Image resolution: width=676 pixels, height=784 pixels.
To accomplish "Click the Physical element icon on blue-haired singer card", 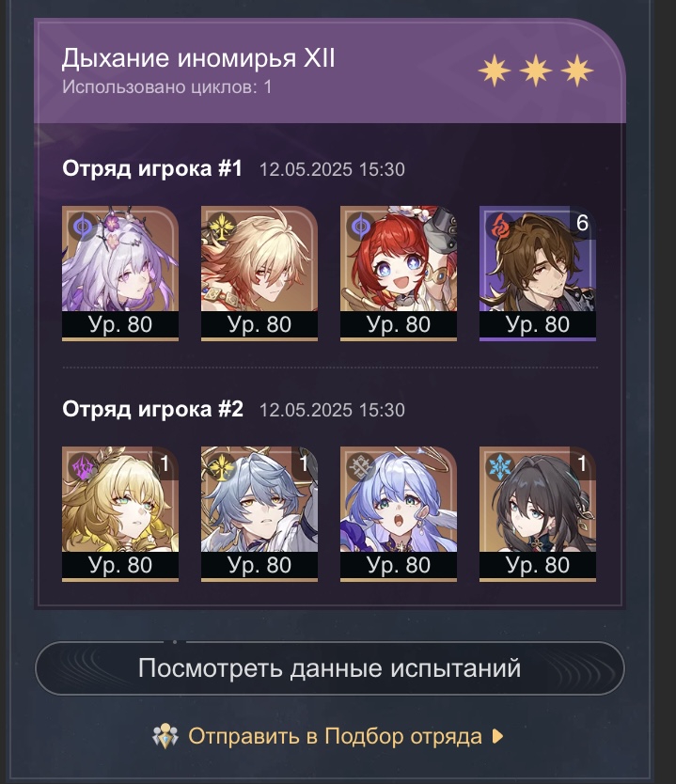I will click(x=360, y=467).
